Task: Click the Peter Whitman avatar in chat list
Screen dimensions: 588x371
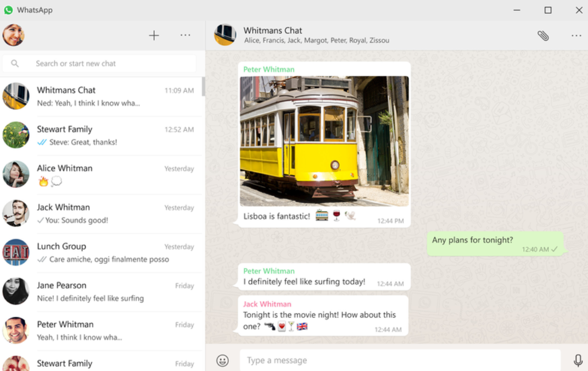Action: 16,330
